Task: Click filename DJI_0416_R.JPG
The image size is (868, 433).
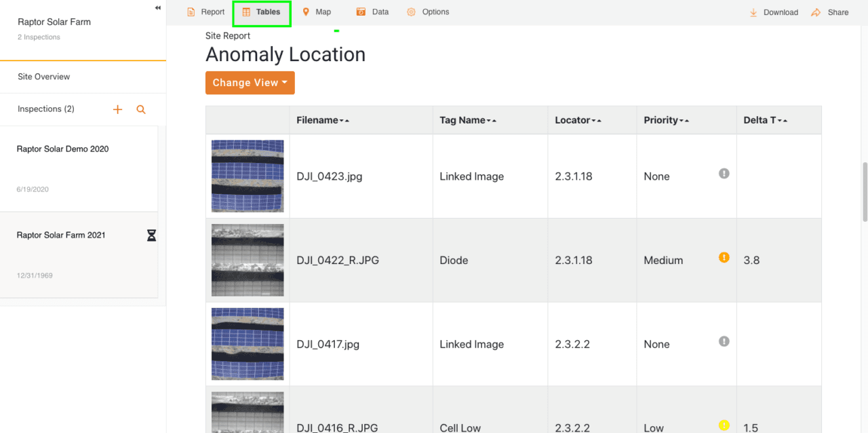Action: pyautogui.click(x=337, y=428)
